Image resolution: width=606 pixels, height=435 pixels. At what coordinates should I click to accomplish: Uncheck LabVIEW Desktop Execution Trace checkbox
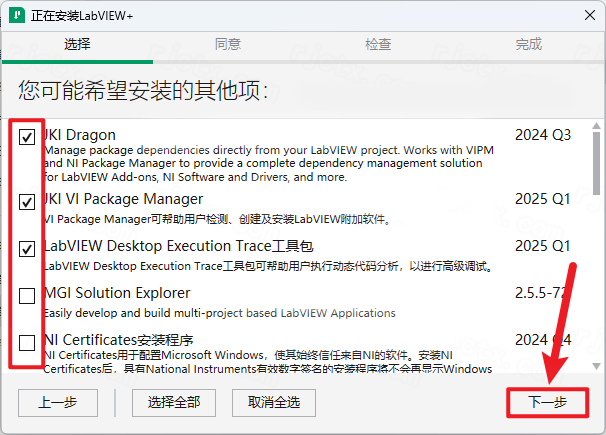[x=27, y=249]
